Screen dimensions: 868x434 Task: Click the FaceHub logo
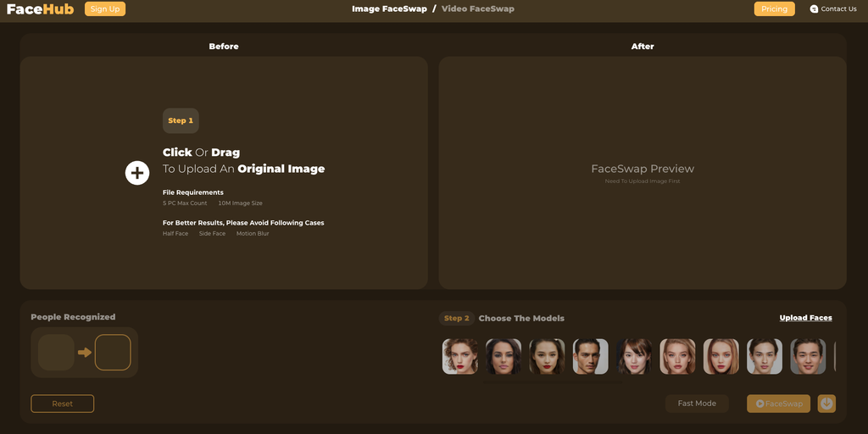pyautogui.click(x=40, y=9)
